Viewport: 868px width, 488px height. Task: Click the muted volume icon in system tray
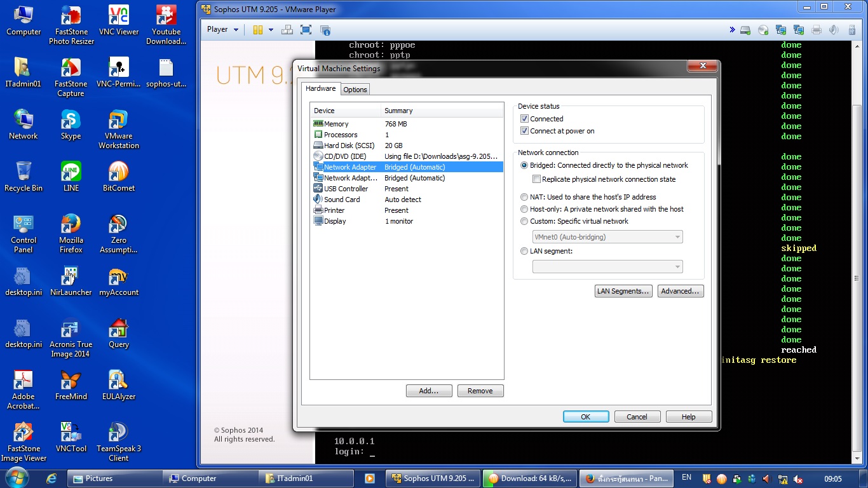798,478
